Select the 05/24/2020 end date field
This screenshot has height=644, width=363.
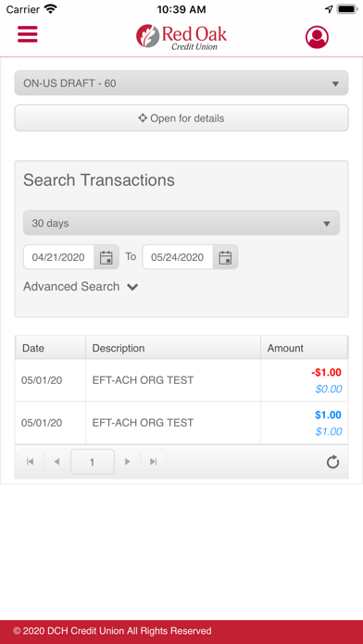pyautogui.click(x=178, y=257)
